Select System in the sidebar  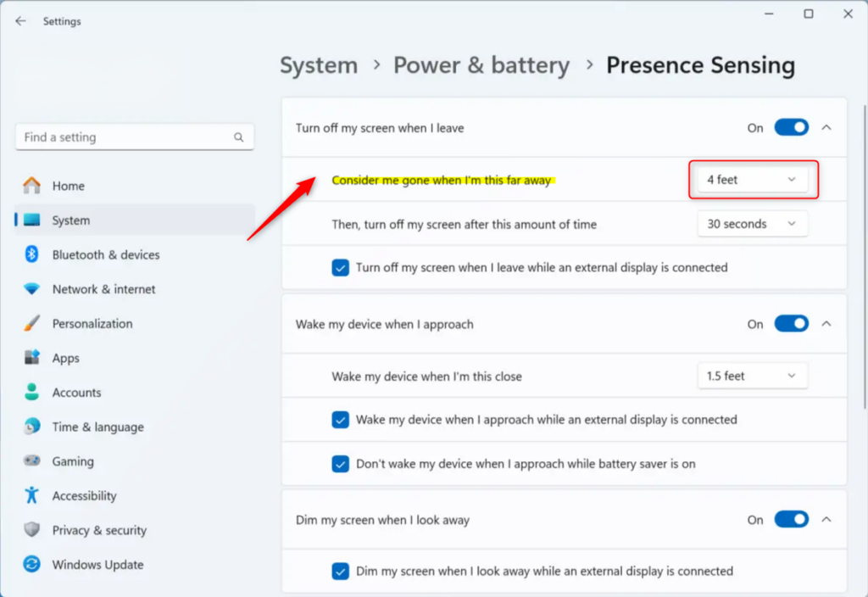pyautogui.click(x=135, y=220)
